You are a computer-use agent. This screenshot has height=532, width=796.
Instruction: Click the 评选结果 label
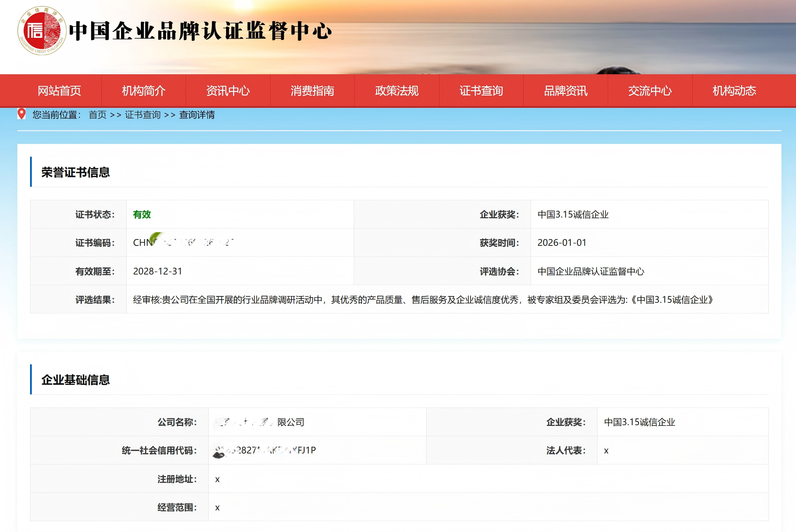click(x=95, y=300)
